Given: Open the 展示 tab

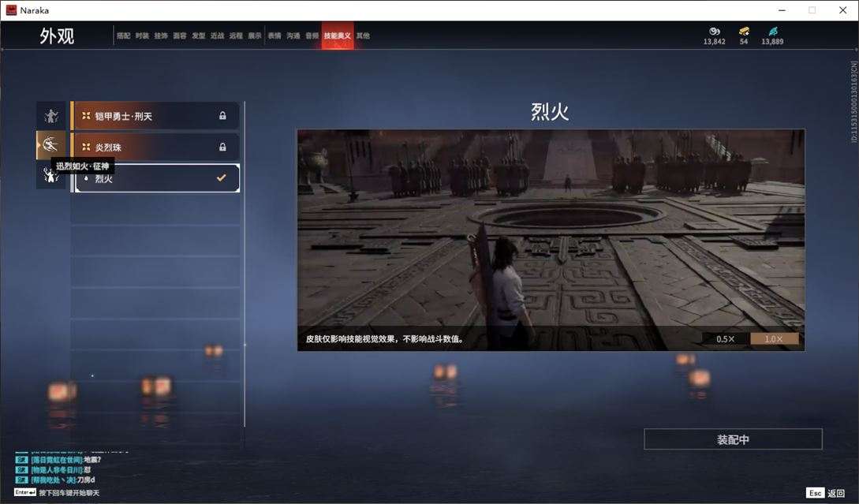Looking at the screenshot, I should pyautogui.click(x=255, y=35).
